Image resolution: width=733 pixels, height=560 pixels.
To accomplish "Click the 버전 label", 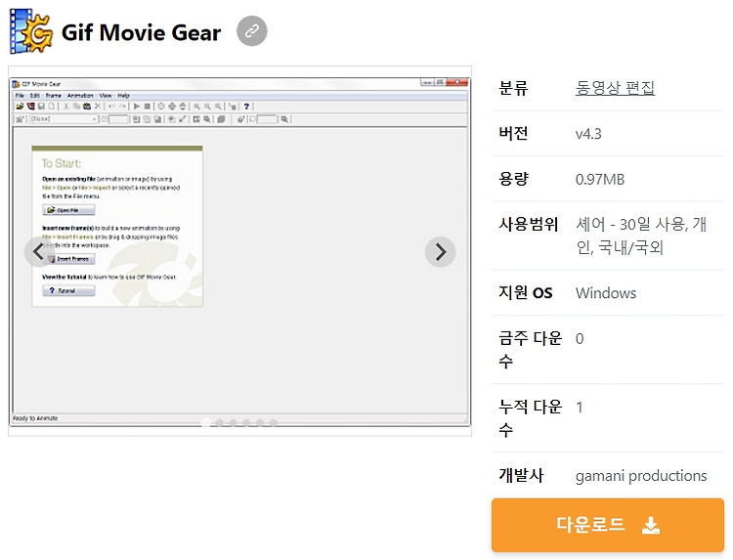I will [x=513, y=133].
